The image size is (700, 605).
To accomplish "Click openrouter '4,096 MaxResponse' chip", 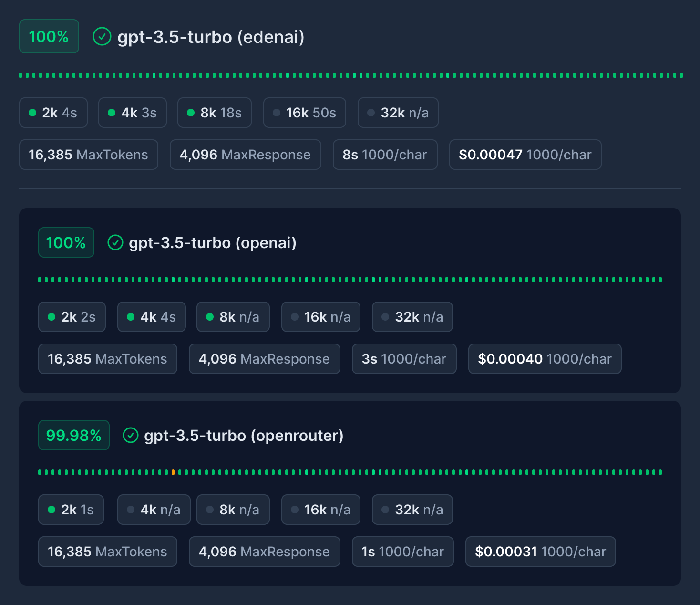I will (265, 552).
